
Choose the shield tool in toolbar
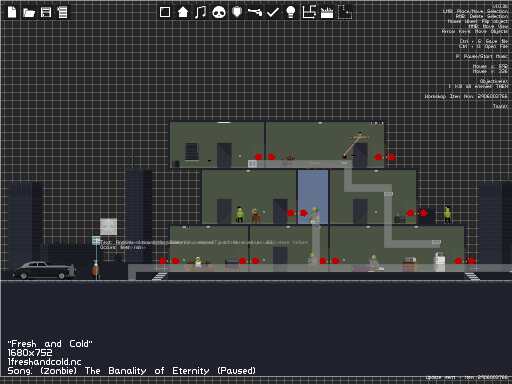tap(237, 12)
